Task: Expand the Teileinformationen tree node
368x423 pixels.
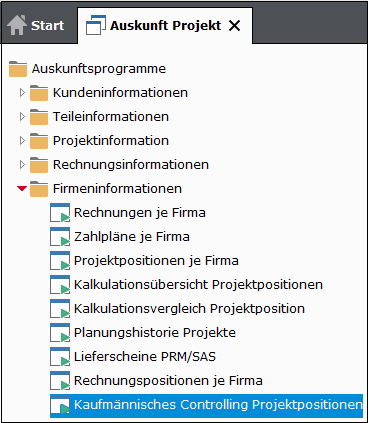Action: tap(22, 117)
